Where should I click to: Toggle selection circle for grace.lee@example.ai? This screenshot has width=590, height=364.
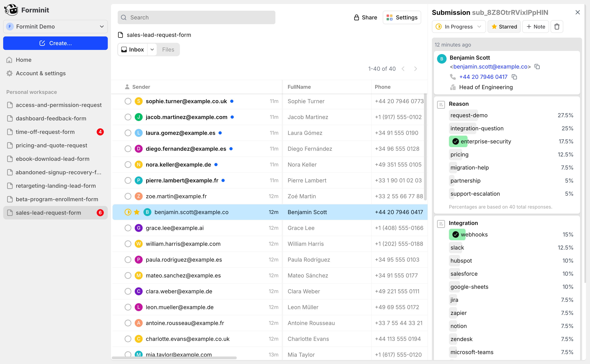[x=128, y=228]
